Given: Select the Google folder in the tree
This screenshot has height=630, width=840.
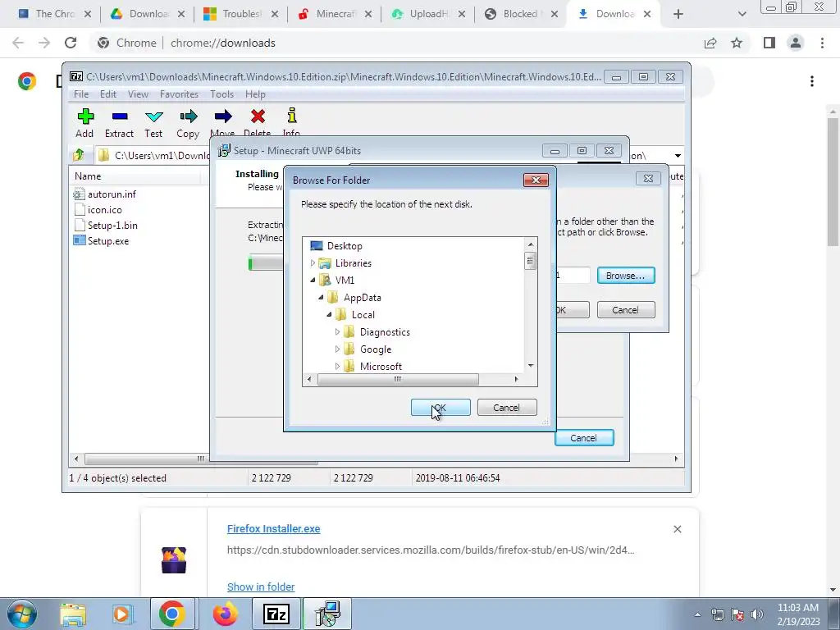Looking at the screenshot, I should 376,349.
